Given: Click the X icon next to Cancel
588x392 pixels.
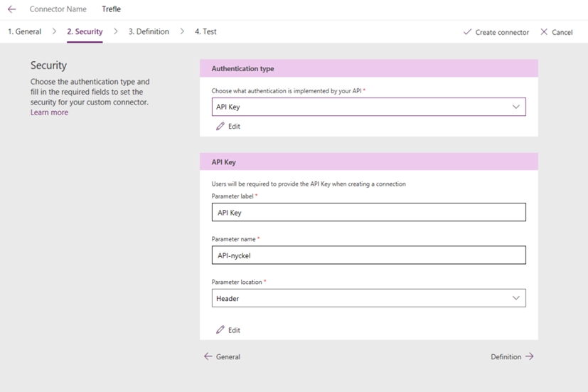Looking at the screenshot, I should (x=544, y=32).
